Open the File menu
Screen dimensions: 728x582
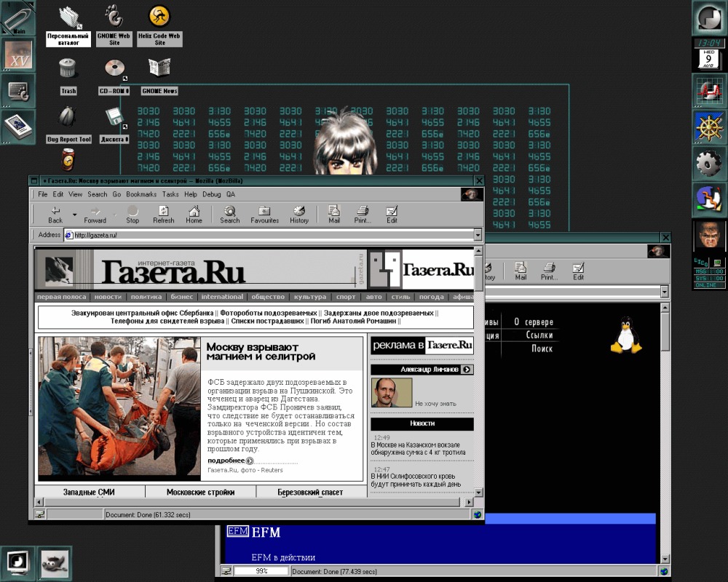tap(43, 194)
